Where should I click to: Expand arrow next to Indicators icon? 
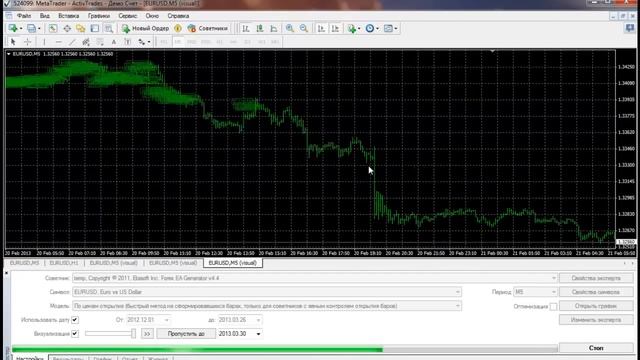359,29
